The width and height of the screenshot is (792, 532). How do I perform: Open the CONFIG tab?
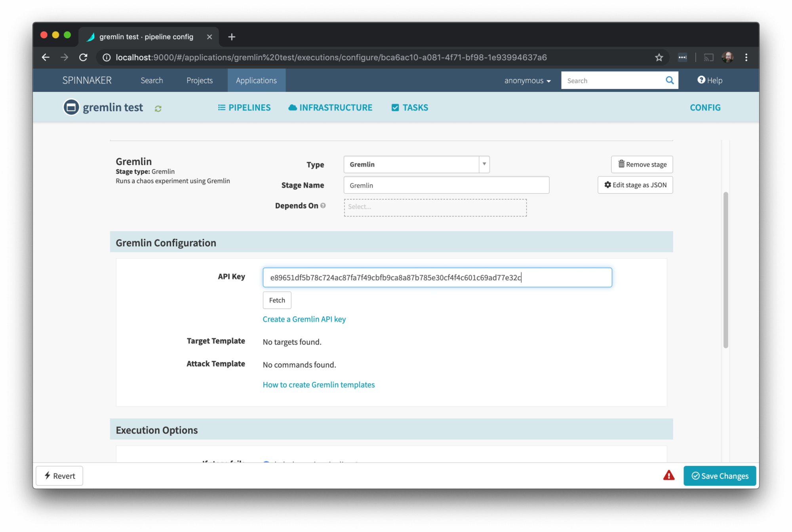click(x=705, y=108)
